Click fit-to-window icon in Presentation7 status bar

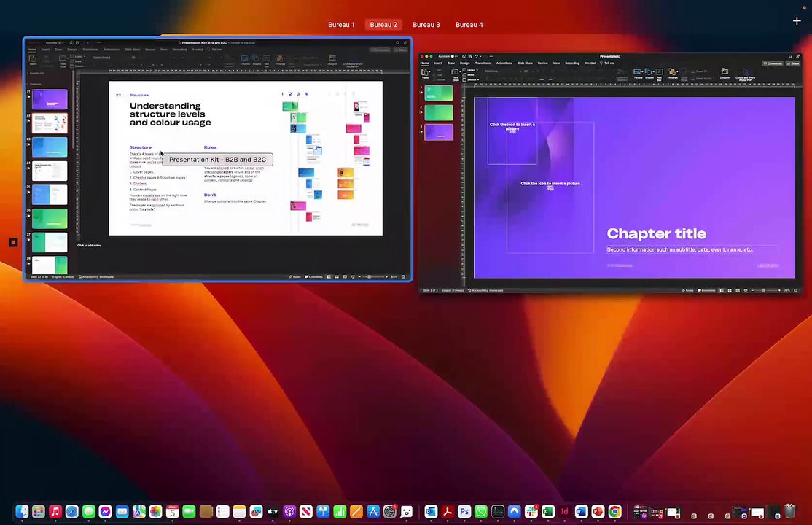(x=795, y=290)
